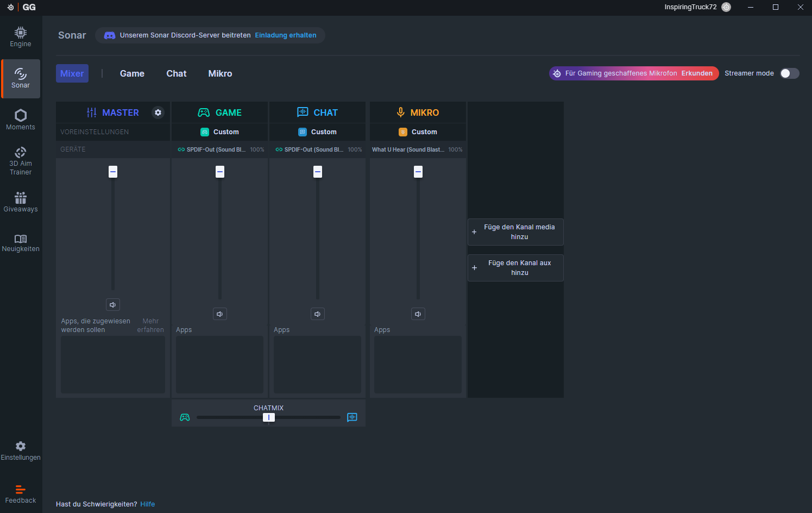The image size is (812, 513).
Task: Click the Master mixer sliders icon
Action: 92,112
